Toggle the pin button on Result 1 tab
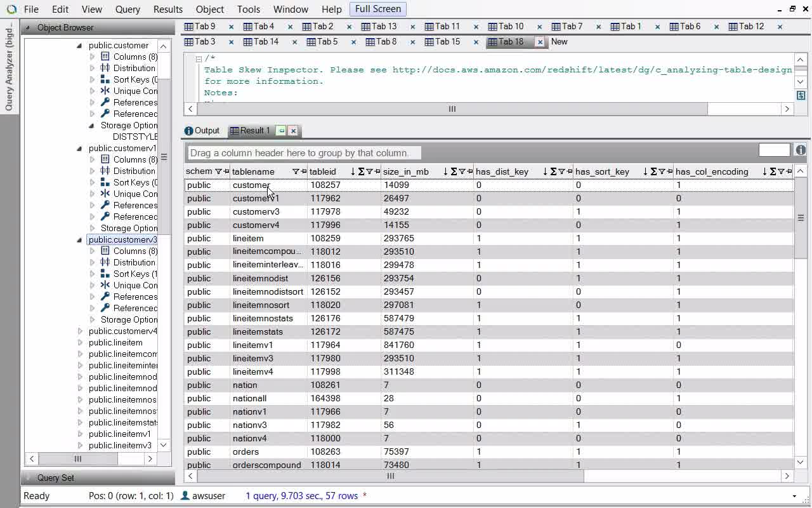812x508 pixels. click(x=281, y=131)
